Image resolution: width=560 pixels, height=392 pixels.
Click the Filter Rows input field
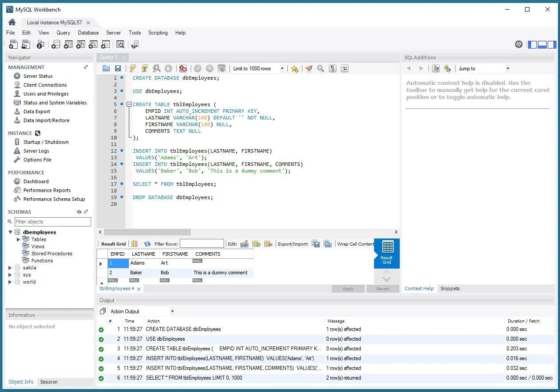tap(202, 244)
